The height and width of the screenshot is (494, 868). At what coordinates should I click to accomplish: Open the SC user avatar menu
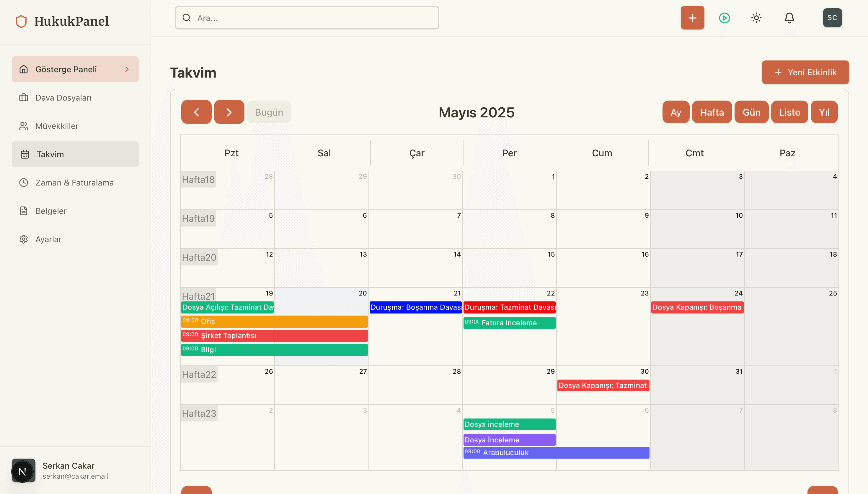pyautogui.click(x=832, y=18)
